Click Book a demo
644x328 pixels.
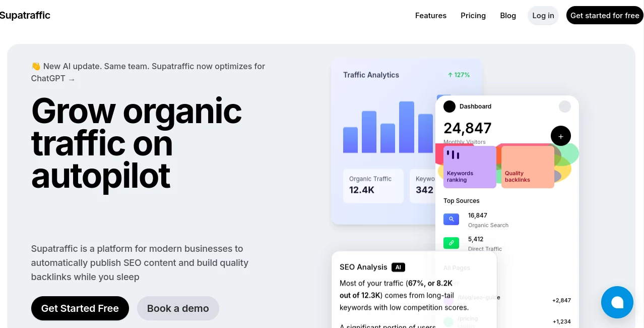pyautogui.click(x=178, y=308)
